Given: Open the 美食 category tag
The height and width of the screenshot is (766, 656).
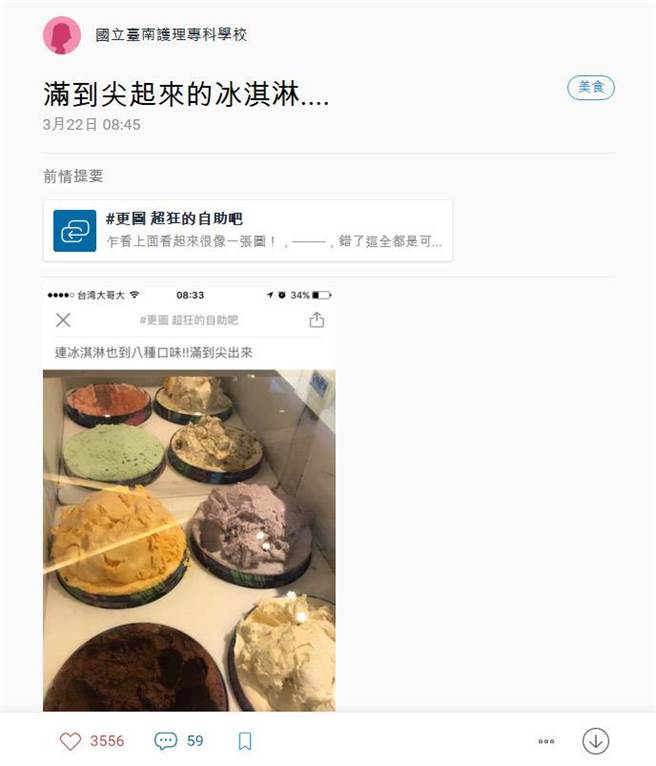Looking at the screenshot, I should click(x=591, y=87).
